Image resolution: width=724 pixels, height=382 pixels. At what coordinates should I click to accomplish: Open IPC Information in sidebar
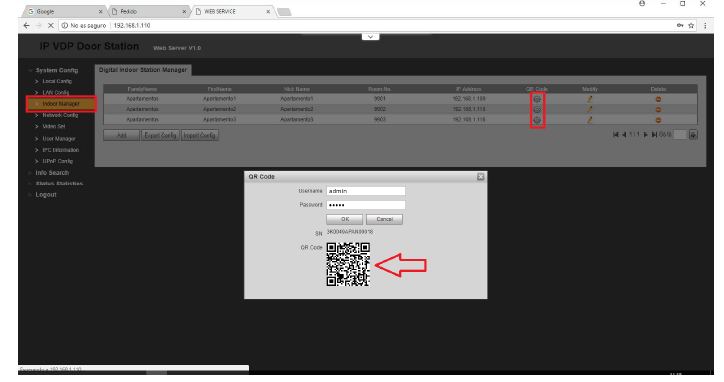coord(60,150)
